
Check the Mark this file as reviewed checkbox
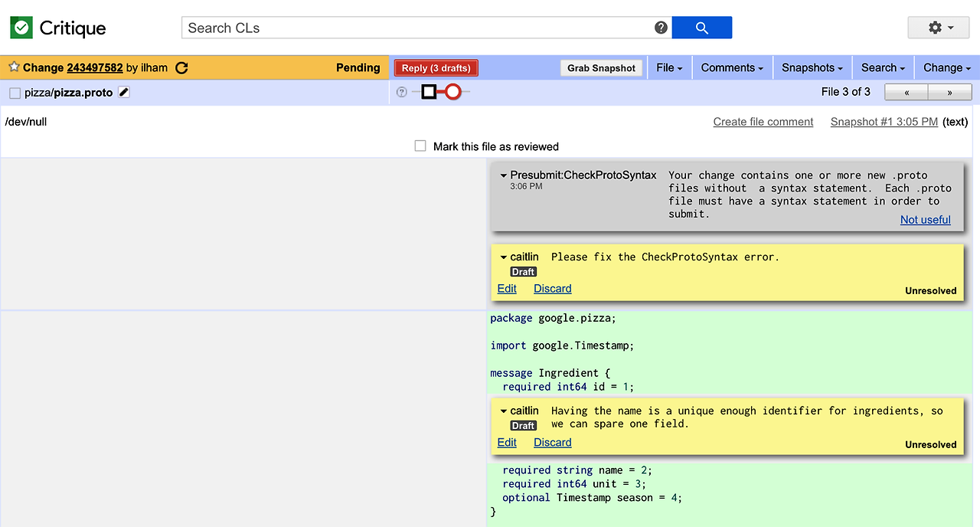click(x=420, y=146)
